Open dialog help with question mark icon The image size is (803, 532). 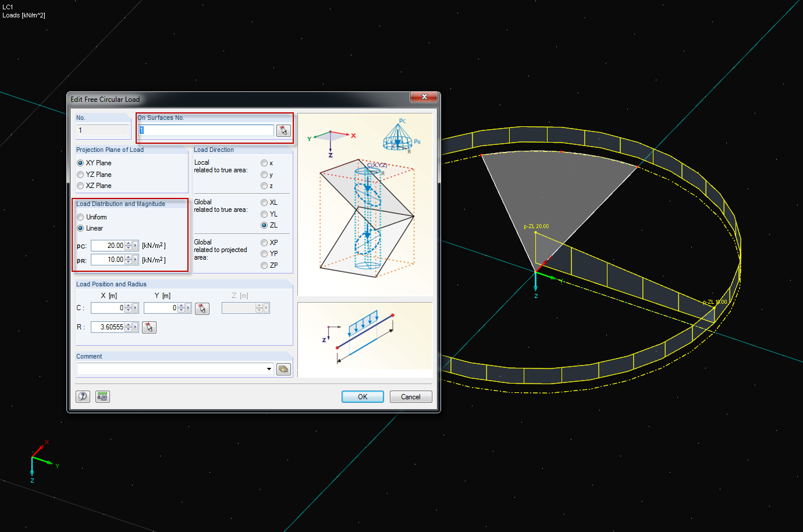[83, 396]
